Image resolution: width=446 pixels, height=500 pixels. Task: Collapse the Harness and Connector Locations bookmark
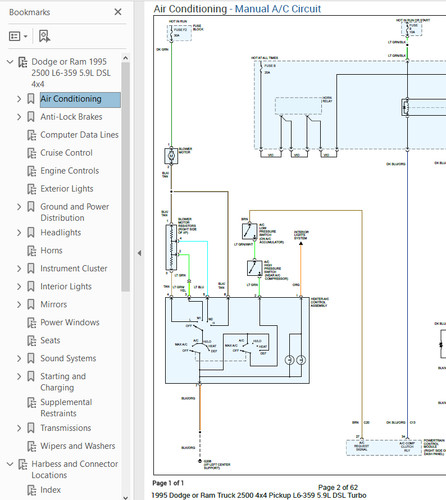point(10,464)
